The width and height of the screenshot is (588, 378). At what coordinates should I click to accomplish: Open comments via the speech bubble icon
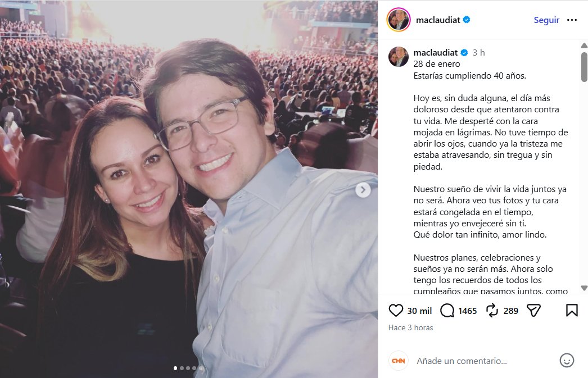coord(447,311)
